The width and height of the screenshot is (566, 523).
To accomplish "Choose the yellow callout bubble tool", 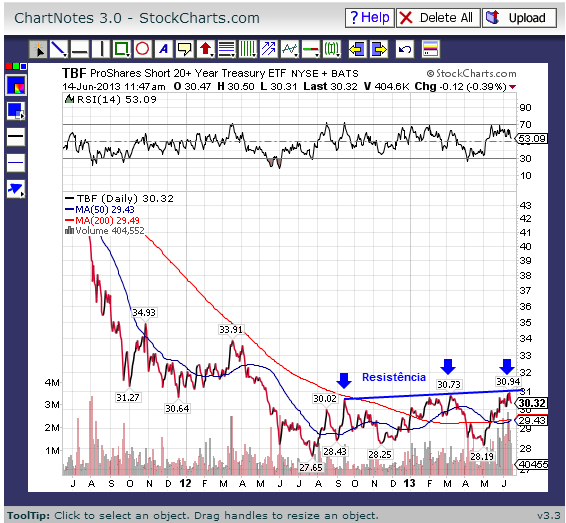I will 184,49.
